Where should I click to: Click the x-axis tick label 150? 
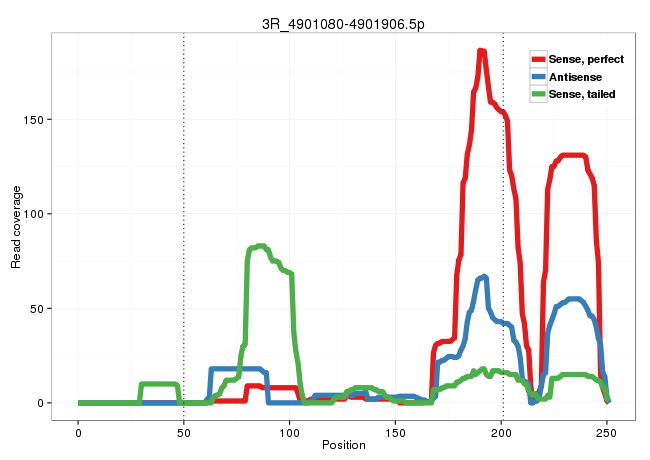point(396,429)
